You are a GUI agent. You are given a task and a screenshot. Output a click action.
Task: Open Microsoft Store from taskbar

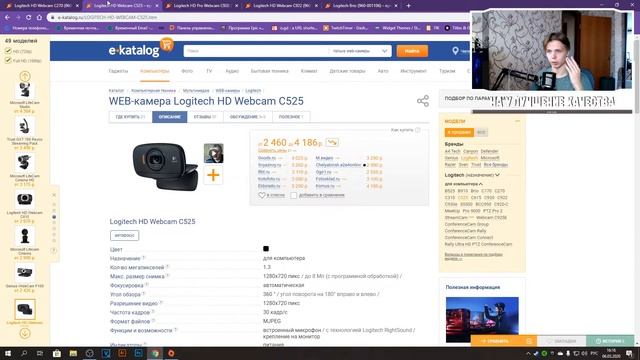tap(57, 353)
